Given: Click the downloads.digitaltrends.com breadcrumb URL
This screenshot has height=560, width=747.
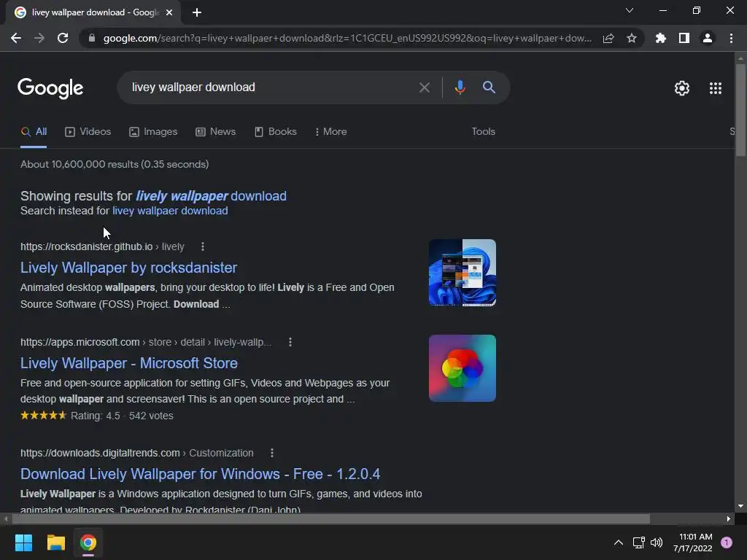Looking at the screenshot, I should (136, 454).
